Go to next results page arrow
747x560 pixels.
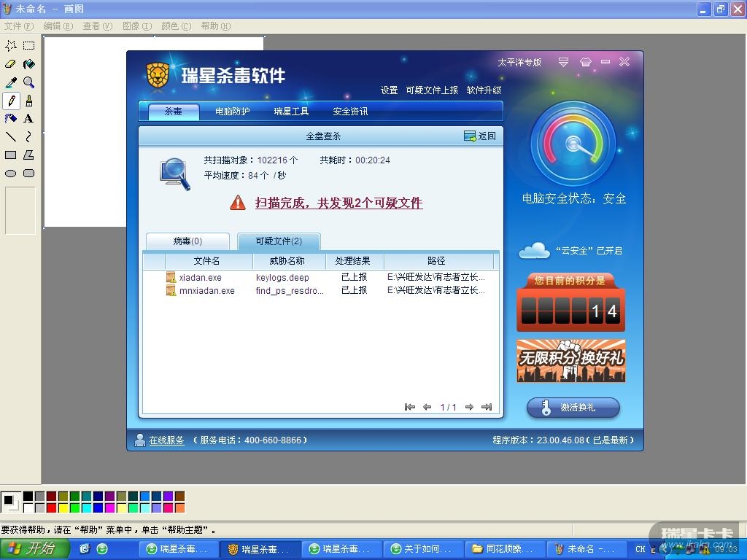coord(469,407)
